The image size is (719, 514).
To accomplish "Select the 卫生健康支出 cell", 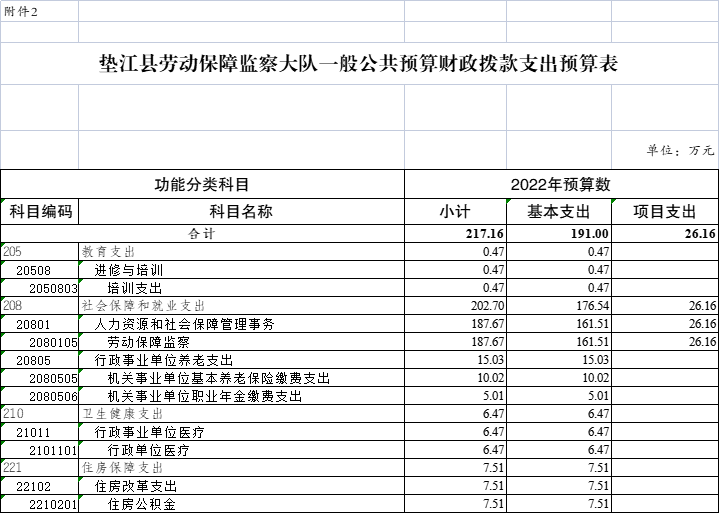I will pyautogui.click(x=241, y=414).
